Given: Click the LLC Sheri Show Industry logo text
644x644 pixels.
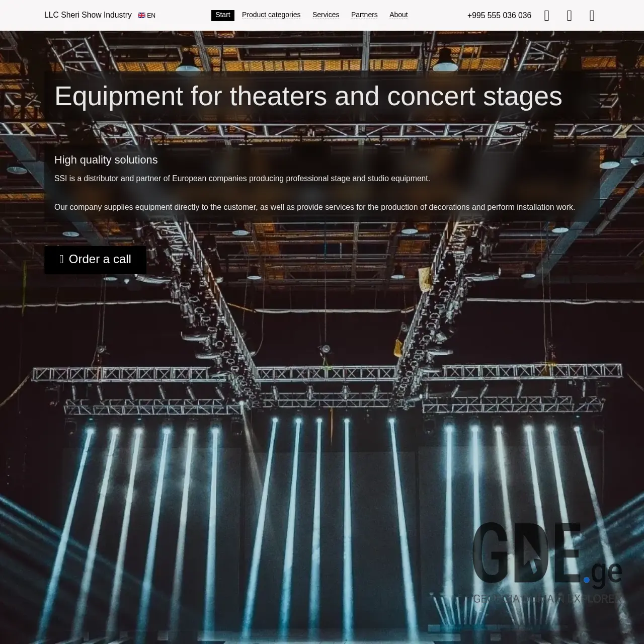Looking at the screenshot, I should point(88,15).
